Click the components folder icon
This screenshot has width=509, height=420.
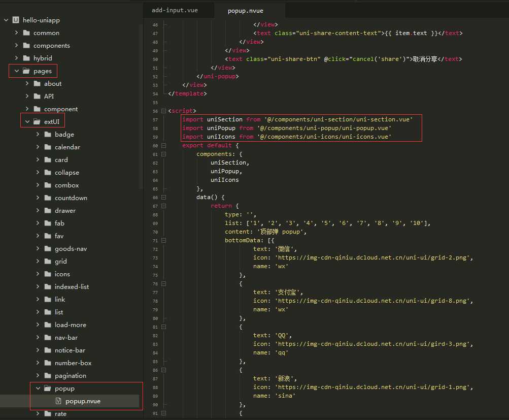click(26, 46)
